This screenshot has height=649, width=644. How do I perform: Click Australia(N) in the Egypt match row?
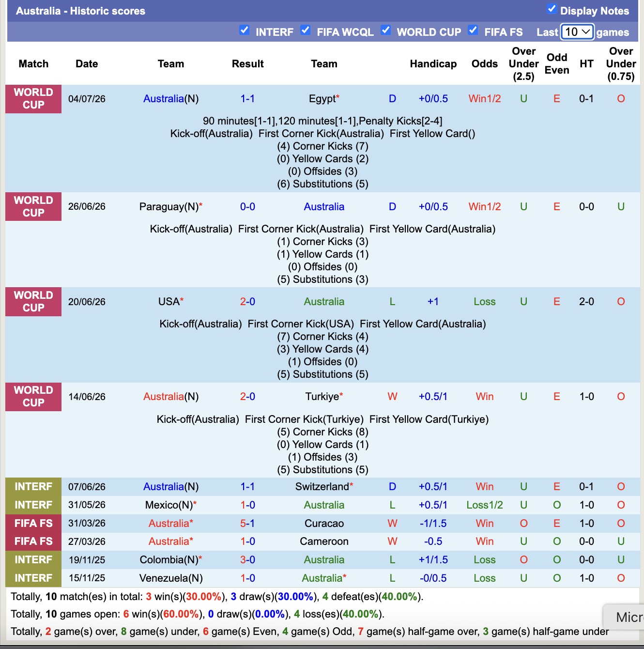click(x=171, y=99)
